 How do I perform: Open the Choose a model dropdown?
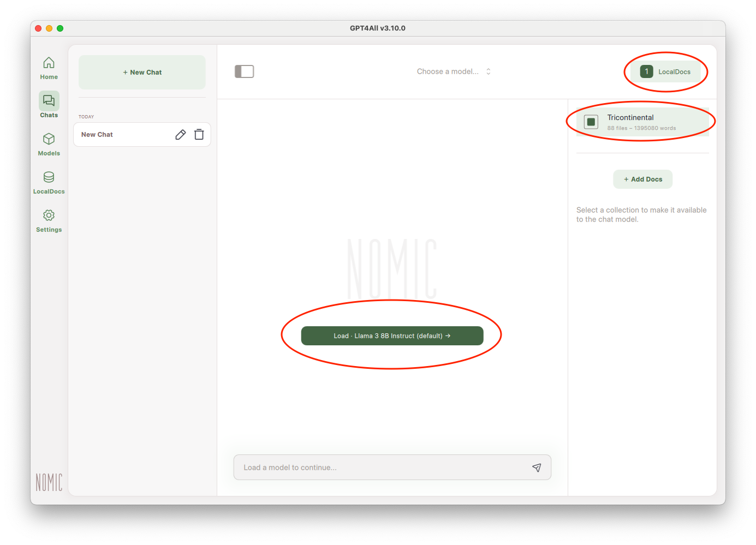click(x=454, y=71)
